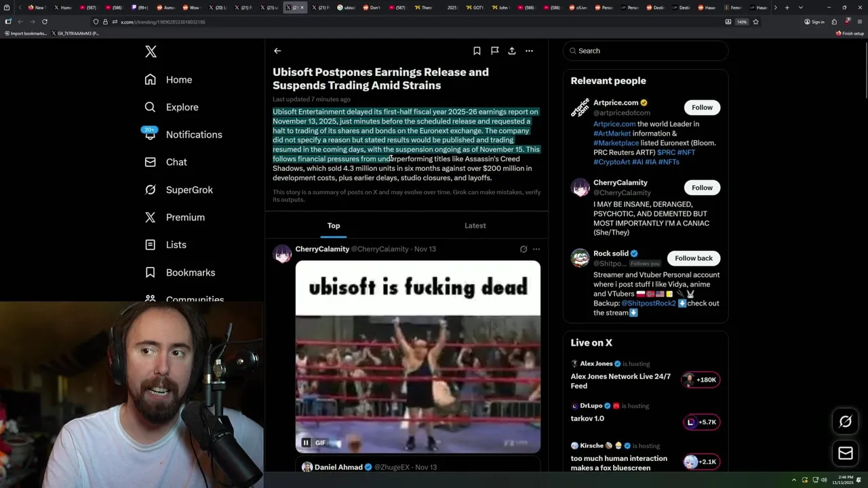The image size is (868, 488).
Task: Switch to the Top tab
Action: pos(334,226)
